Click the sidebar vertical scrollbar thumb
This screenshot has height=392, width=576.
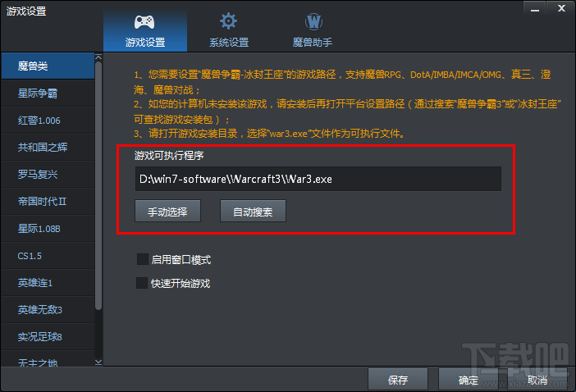pyautogui.click(x=98, y=185)
